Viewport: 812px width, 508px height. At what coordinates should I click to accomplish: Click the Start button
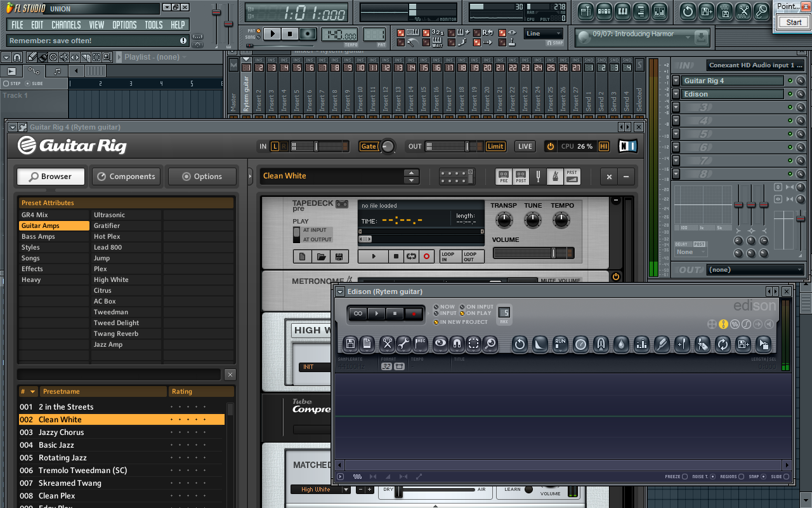tap(794, 22)
